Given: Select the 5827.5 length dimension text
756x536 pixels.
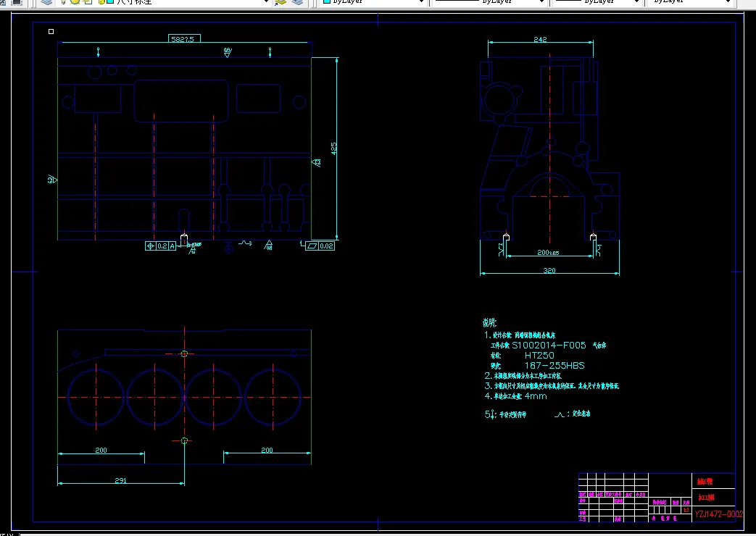Looking at the screenshot, I should (183, 39).
